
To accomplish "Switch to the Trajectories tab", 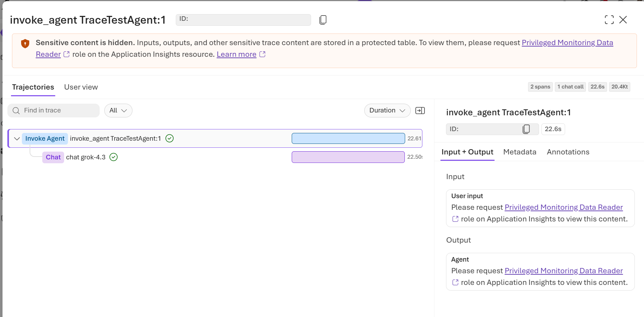I will pos(33,87).
